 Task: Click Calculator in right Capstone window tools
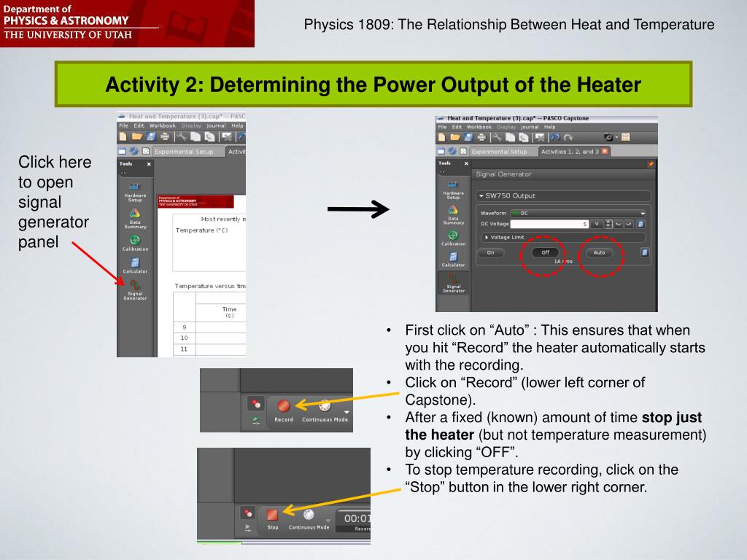pyautogui.click(x=453, y=260)
